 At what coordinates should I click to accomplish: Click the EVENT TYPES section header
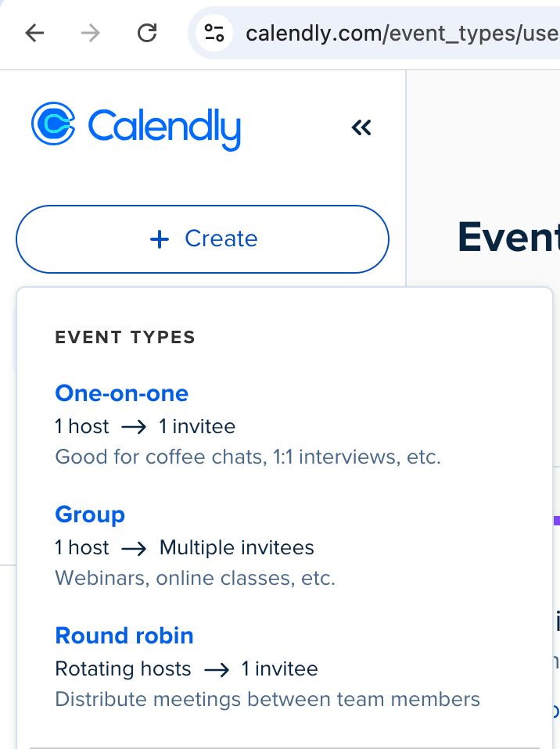point(125,338)
